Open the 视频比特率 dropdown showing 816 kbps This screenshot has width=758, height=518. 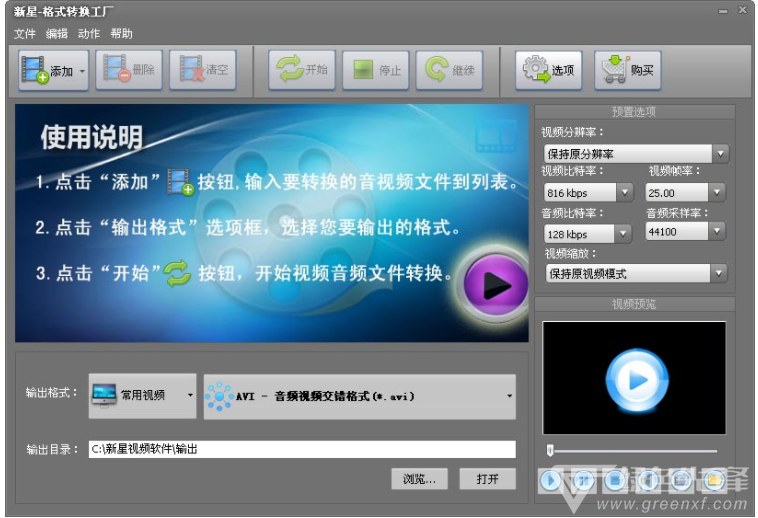(x=588, y=193)
